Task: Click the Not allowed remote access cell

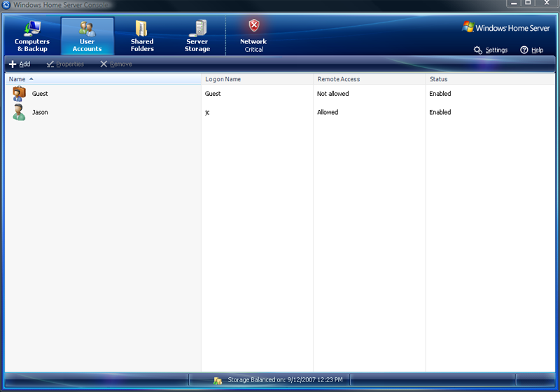Action: tap(333, 94)
